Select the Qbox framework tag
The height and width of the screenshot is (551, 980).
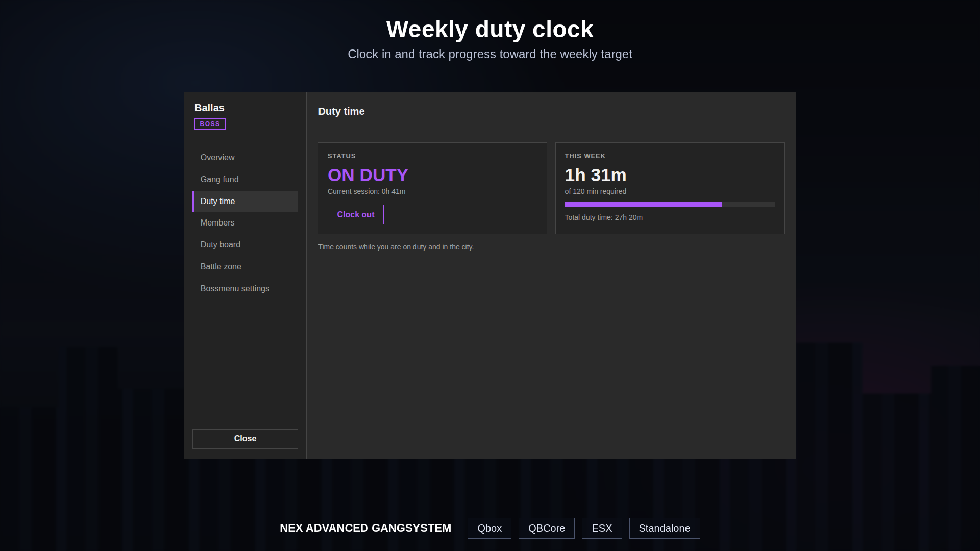489,529
